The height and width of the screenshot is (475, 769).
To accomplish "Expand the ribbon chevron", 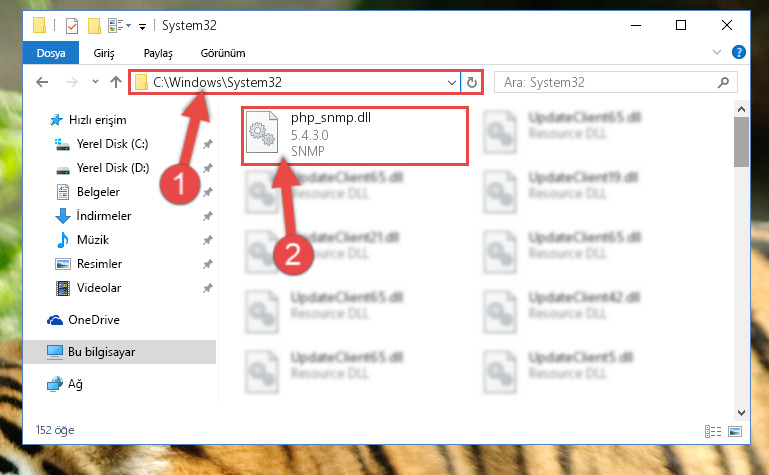I will 717,52.
